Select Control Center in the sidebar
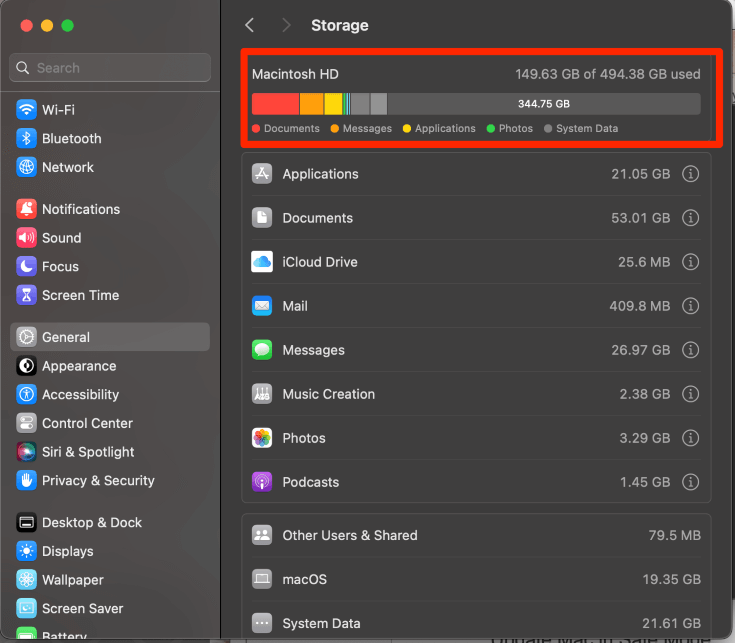 (87, 423)
